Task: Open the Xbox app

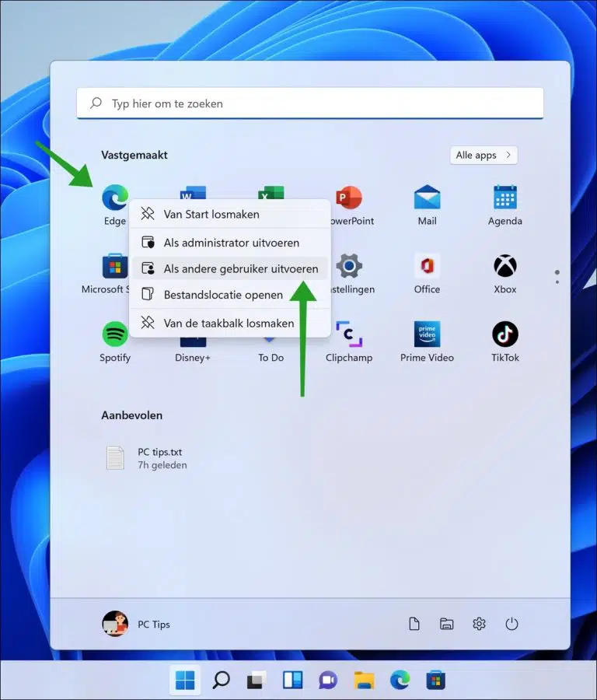Action: click(x=505, y=266)
